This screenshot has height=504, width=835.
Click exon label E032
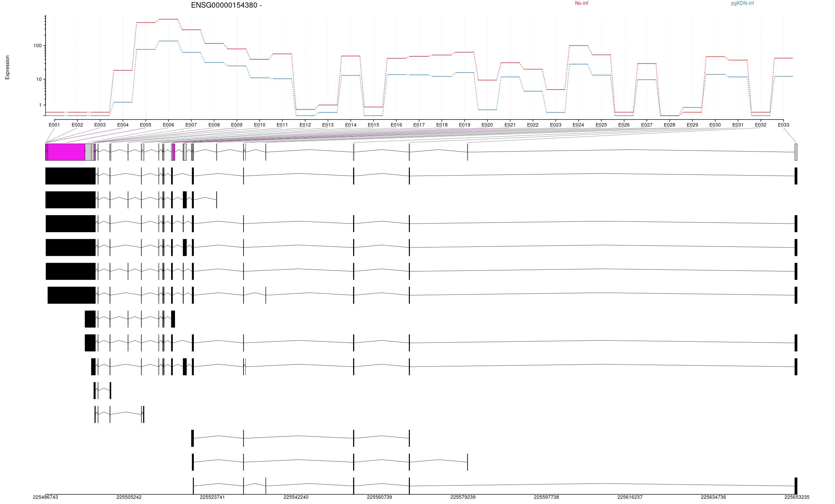click(761, 125)
